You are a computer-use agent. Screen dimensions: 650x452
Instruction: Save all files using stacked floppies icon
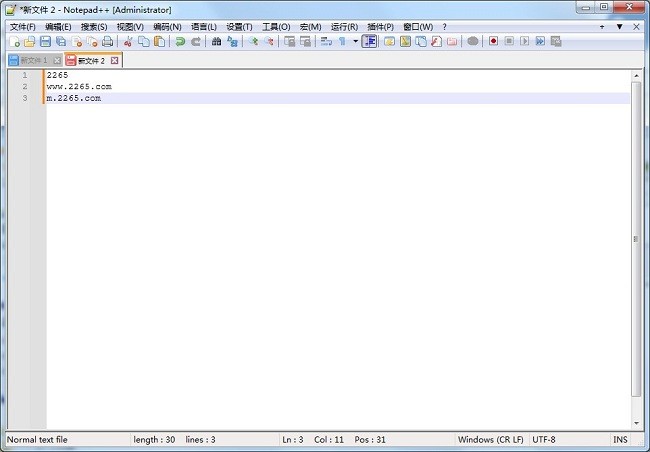pos(61,41)
